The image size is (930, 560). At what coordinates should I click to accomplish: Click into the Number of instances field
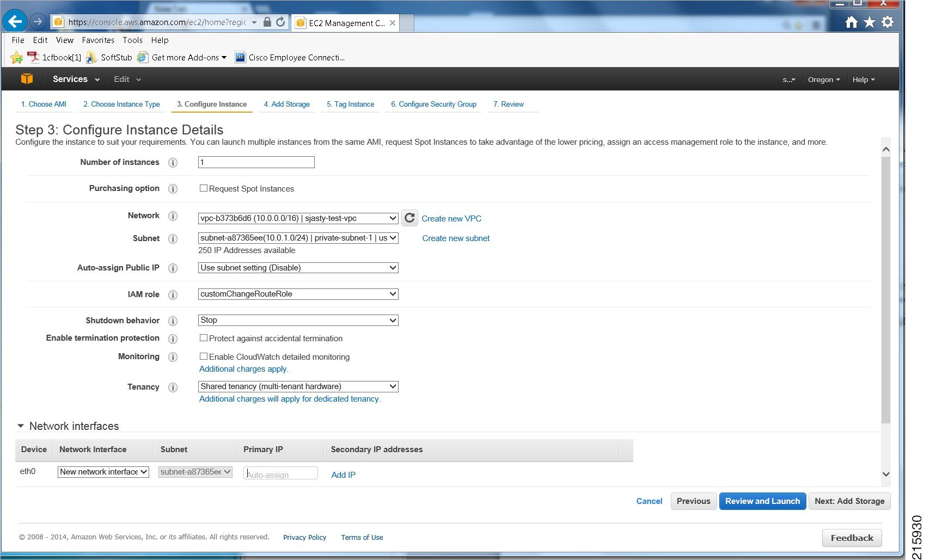256,162
